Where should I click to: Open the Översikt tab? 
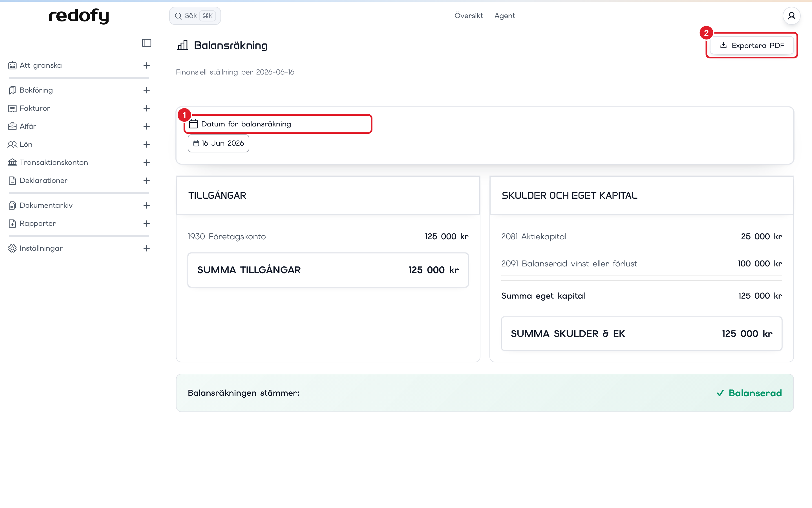pyautogui.click(x=468, y=16)
